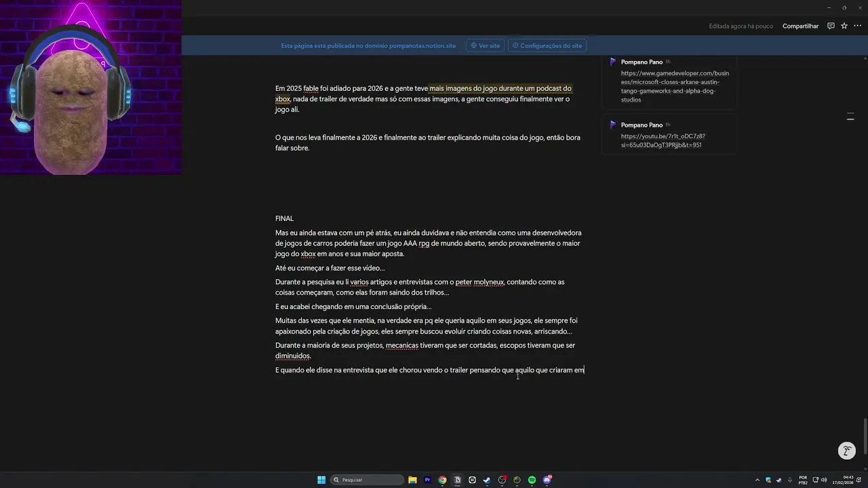Image resolution: width=868 pixels, height=488 pixels.
Task: Click the underlined name 'peter molyneux'
Action: click(x=480, y=282)
